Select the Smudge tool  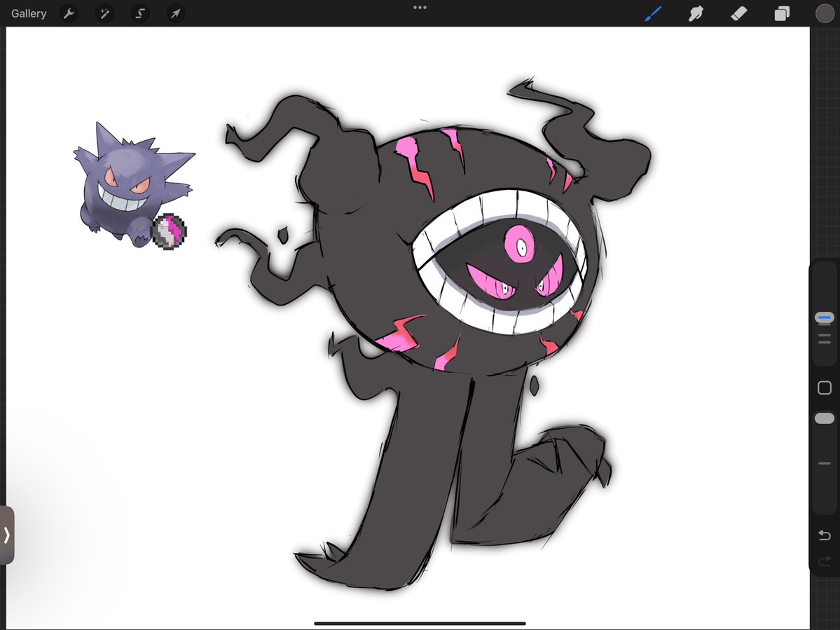pos(696,13)
